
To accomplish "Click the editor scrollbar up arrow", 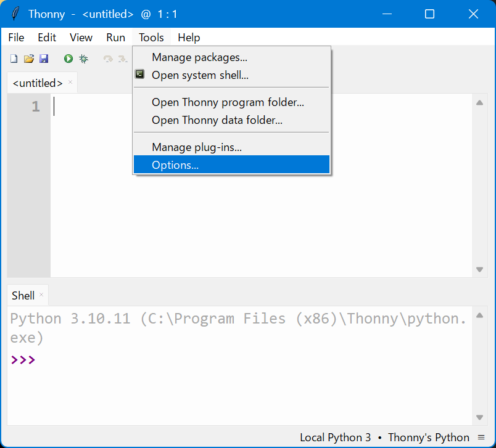I will (479, 103).
